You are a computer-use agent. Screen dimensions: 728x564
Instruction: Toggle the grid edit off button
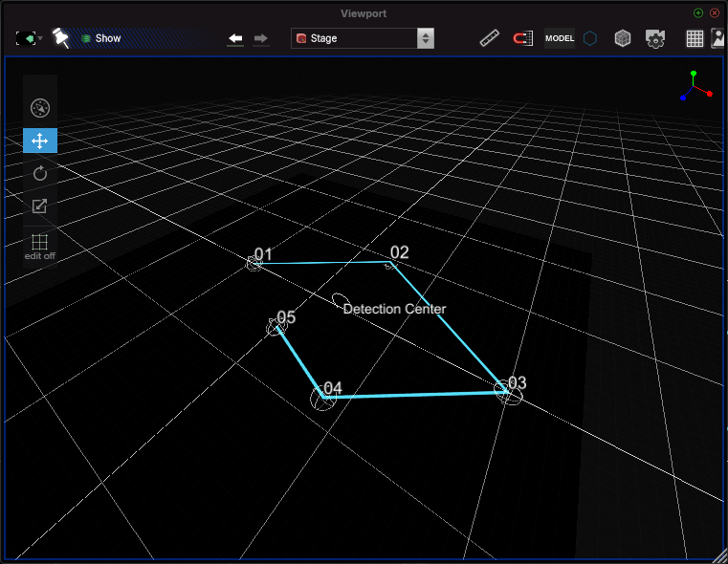(39, 247)
